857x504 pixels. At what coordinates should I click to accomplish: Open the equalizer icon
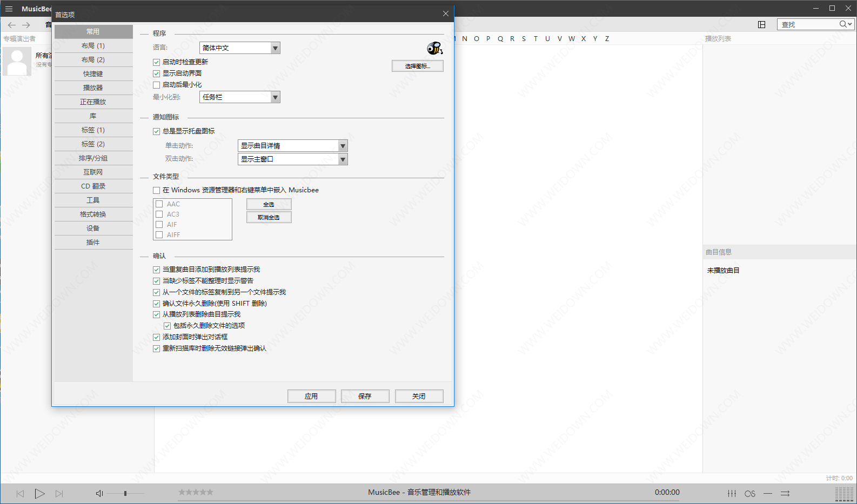coord(732,493)
